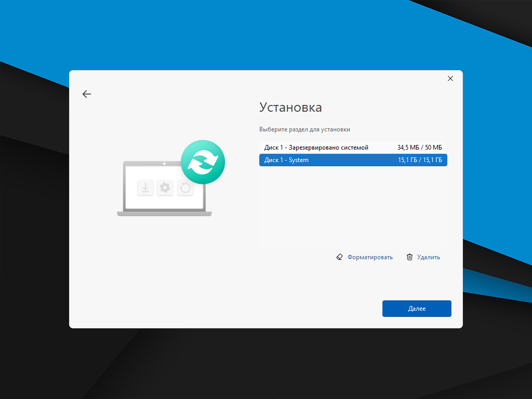This screenshot has height=399, width=532.
Task: Click the gray laptop base illustration
Action: (164, 213)
